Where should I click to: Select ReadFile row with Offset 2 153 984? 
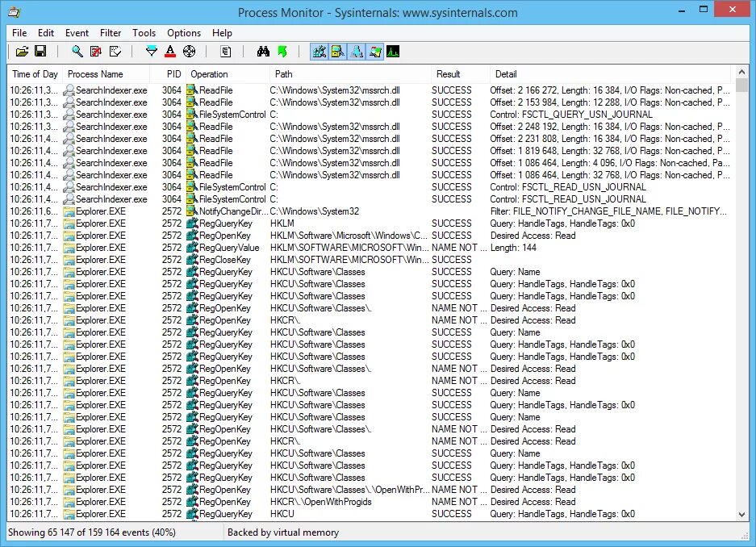[x=370, y=102]
